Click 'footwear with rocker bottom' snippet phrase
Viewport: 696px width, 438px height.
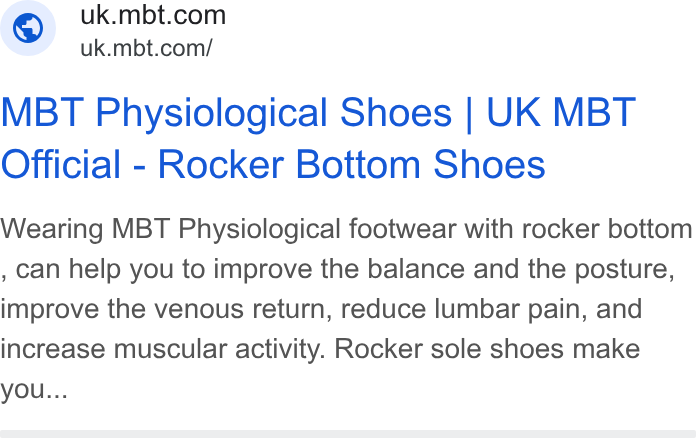pyautogui.click(x=520, y=229)
